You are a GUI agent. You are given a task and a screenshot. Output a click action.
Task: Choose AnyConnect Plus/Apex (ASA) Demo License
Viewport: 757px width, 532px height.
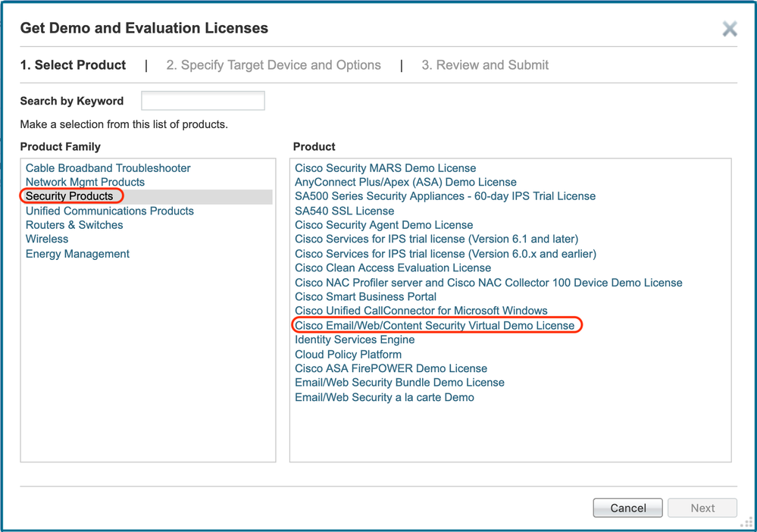point(405,182)
